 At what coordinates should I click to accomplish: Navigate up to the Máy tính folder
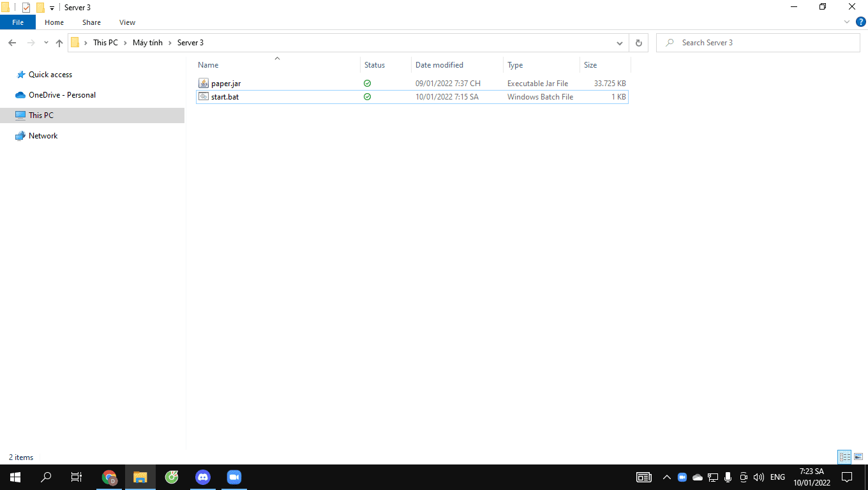point(147,42)
